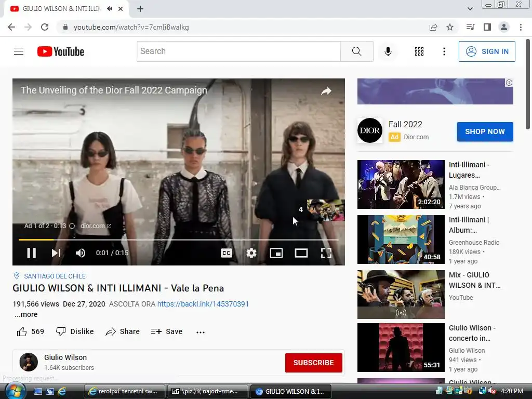Screen dimensions: 532x399
Task: Open YouTube settings three-dot menu
Action: (x=444, y=51)
